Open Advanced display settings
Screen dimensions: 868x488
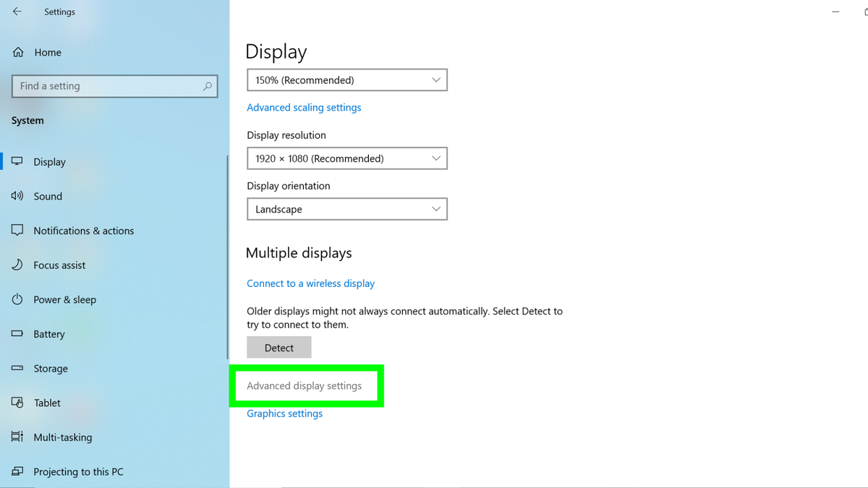pos(304,385)
